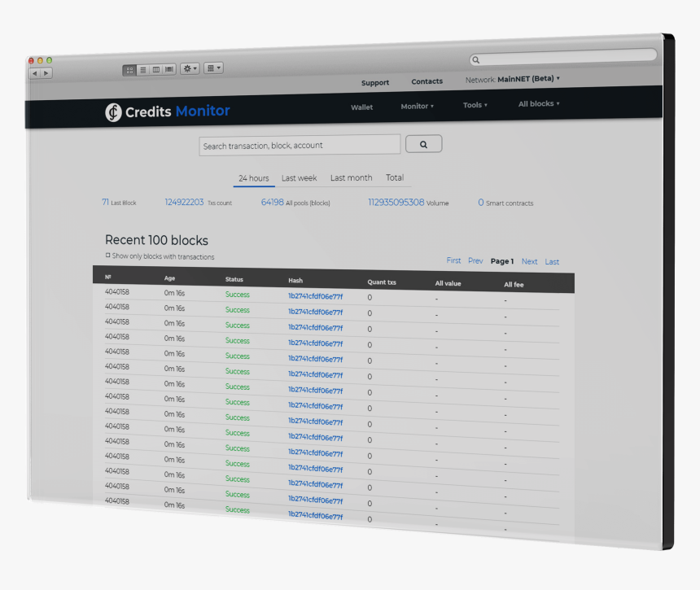
Task: Go to the First page
Action: tap(453, 260)
